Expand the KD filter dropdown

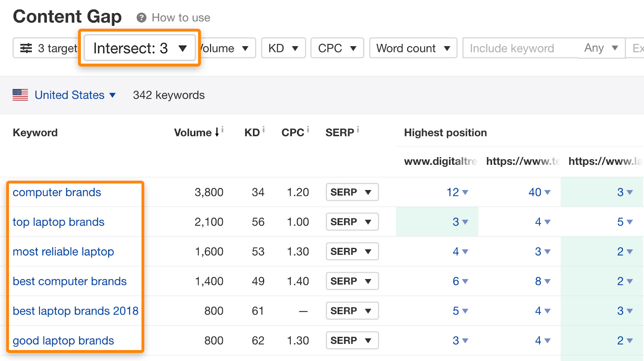pos(283,48)
